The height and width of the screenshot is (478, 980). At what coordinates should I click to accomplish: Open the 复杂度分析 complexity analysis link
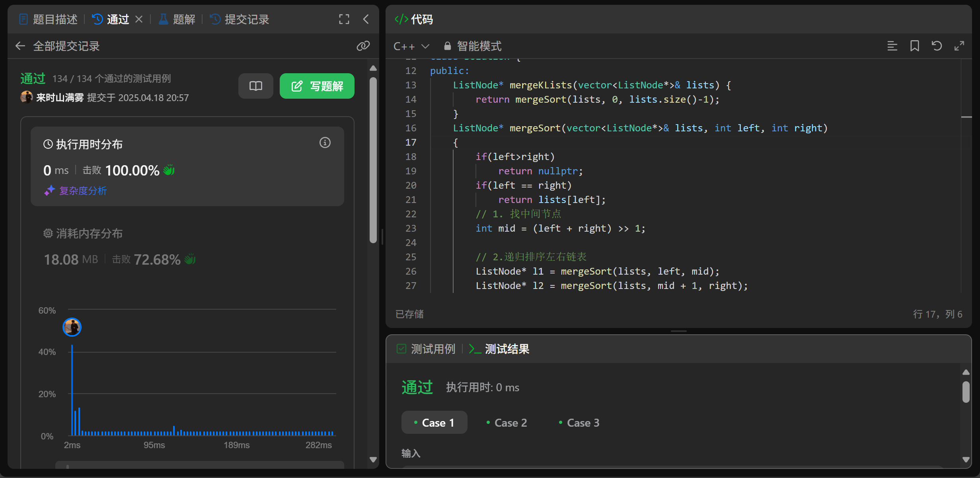tap(83, 191)
